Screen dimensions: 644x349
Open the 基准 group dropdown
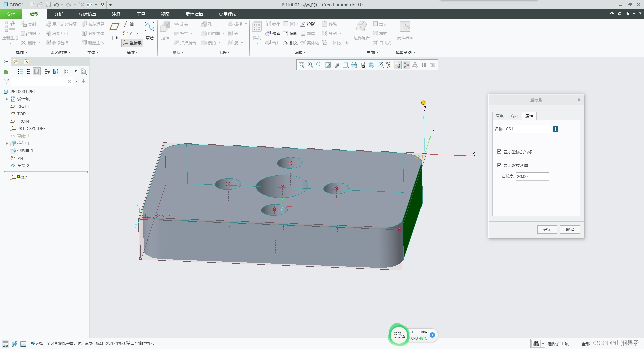(x=132, y=52)
